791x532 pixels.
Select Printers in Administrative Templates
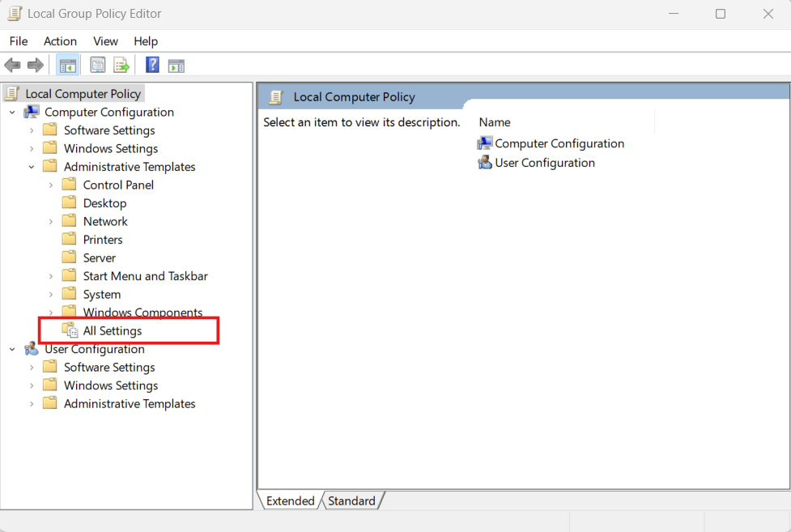tap(103, 239)
